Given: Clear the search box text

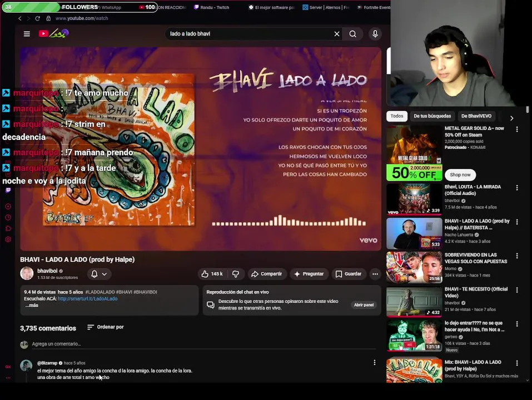Looking at the screenshot, I should click(336, 34).
